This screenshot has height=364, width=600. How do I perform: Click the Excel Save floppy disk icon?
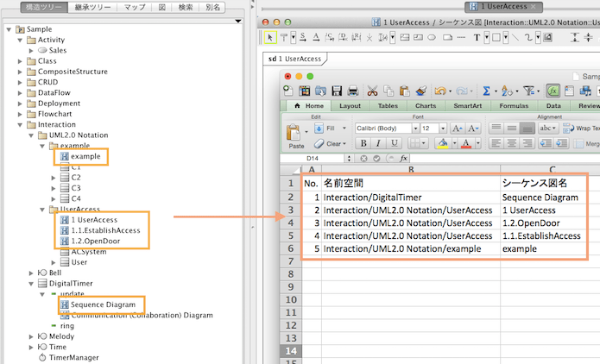tap(337, 91)
